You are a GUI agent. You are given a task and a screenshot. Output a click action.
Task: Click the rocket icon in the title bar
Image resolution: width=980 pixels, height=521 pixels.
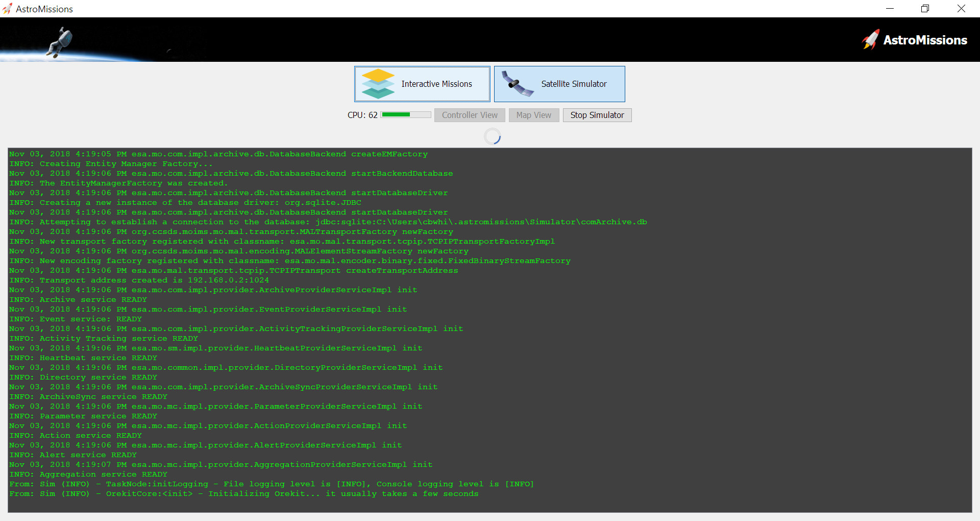pyautogui.click(x=7, y=9)
